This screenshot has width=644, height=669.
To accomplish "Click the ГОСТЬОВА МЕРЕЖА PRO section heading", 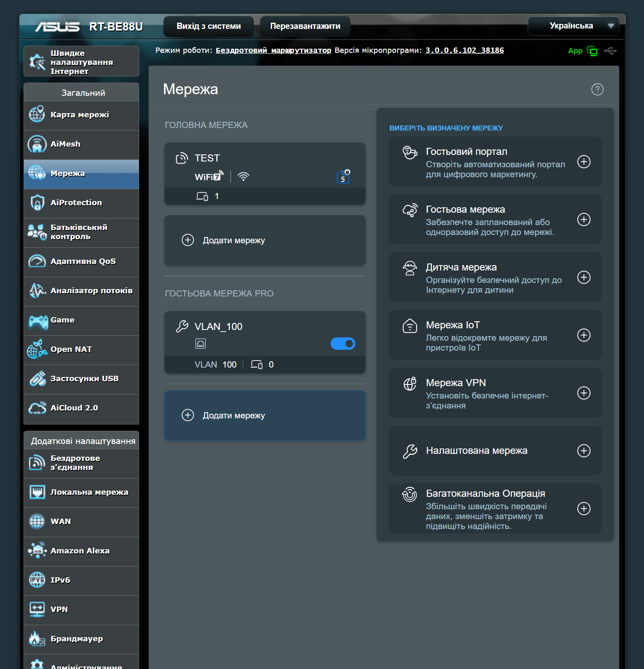I will [x=219, y=294].
